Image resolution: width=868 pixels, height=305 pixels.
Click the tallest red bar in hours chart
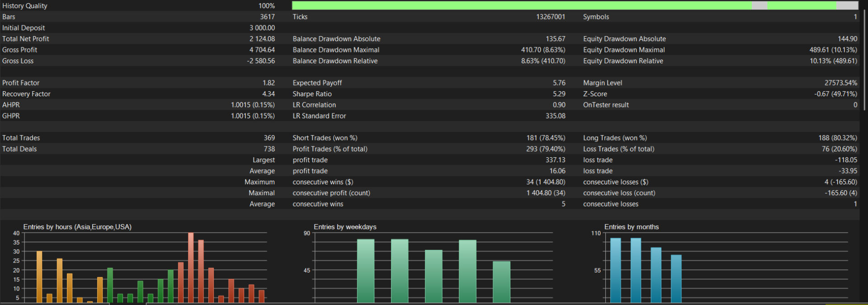pos(191,267)
